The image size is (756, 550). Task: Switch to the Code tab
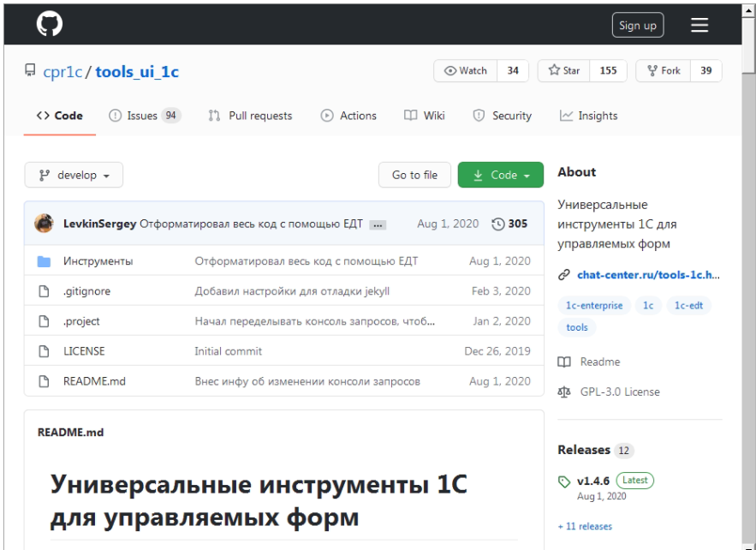point(60,116)
